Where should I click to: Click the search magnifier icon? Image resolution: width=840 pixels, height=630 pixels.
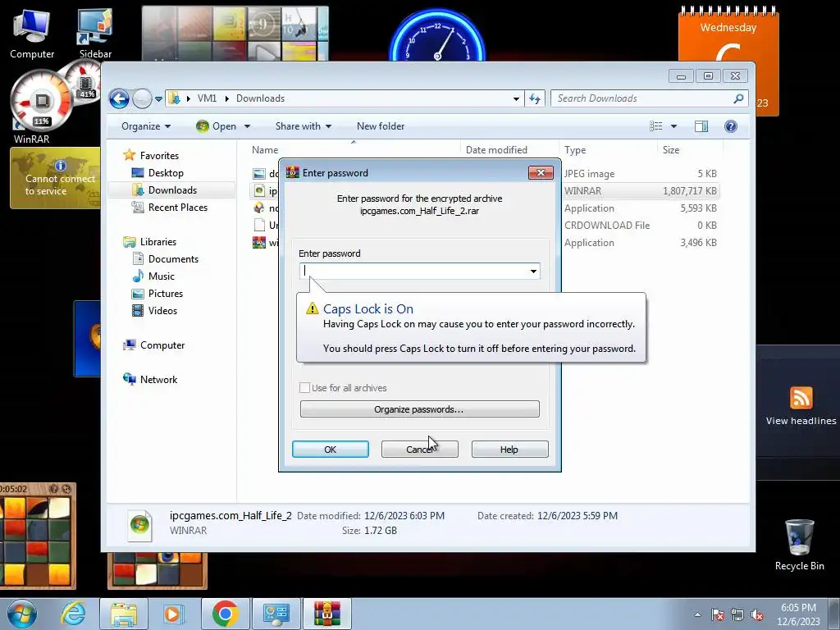tap(739, 98)
